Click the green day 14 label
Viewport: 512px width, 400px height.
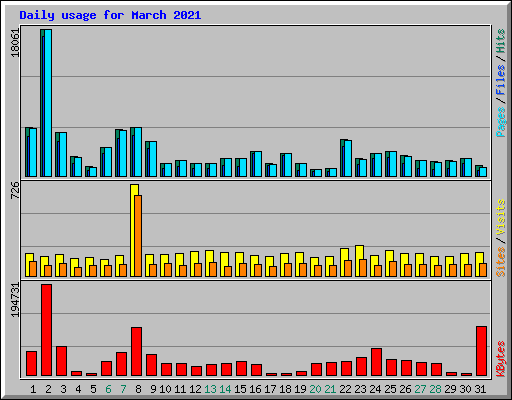click(x=225, y=389)
